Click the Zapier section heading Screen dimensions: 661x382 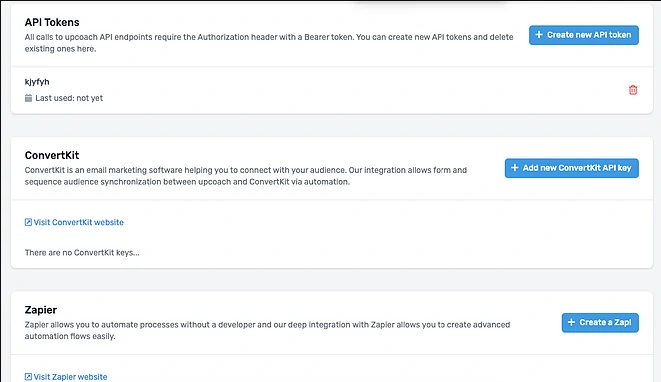tap(40, 310)
